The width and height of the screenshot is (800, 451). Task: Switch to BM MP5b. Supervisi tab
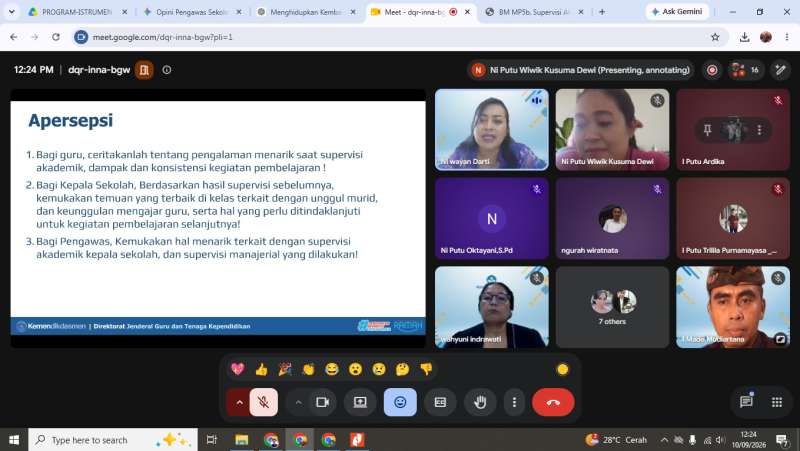coord(534,12)
